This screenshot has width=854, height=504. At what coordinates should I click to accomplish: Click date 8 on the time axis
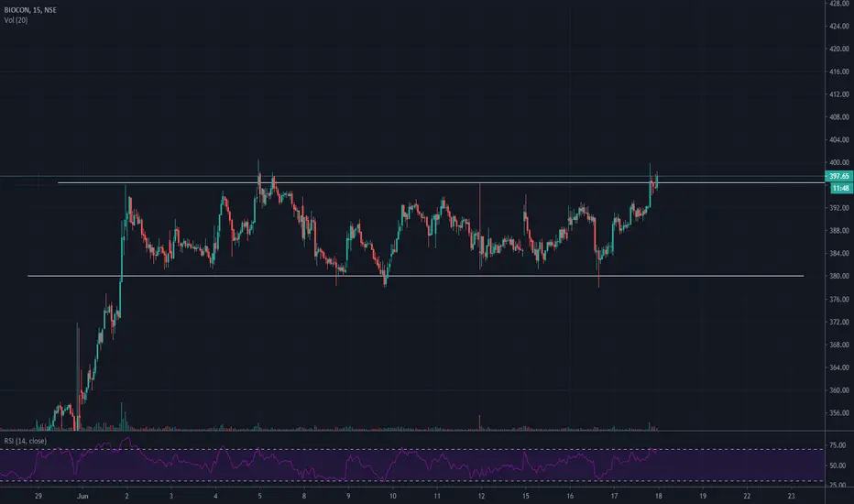(x=304, y=497)
